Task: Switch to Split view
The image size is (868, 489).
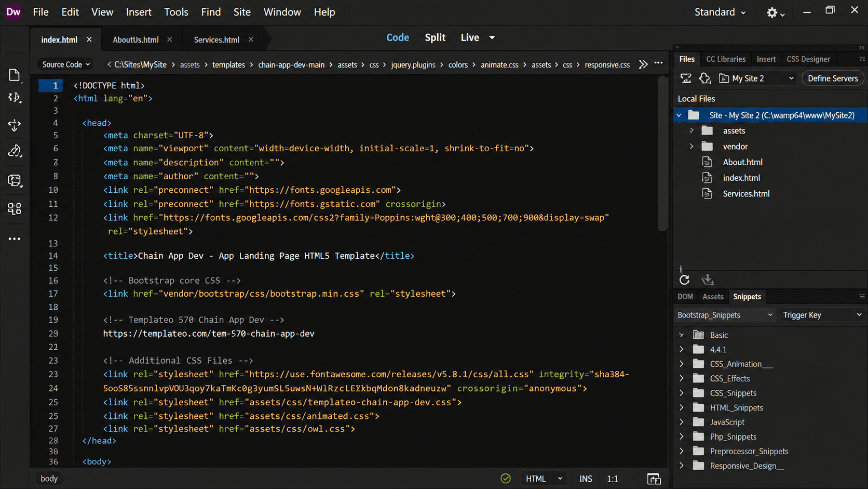Action: coord(435,37)
